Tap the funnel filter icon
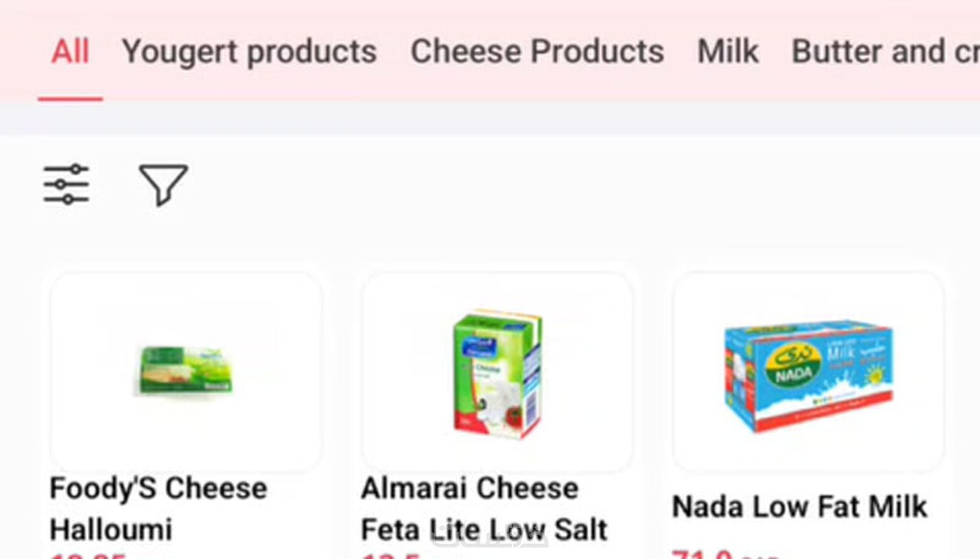 (163, 184)
